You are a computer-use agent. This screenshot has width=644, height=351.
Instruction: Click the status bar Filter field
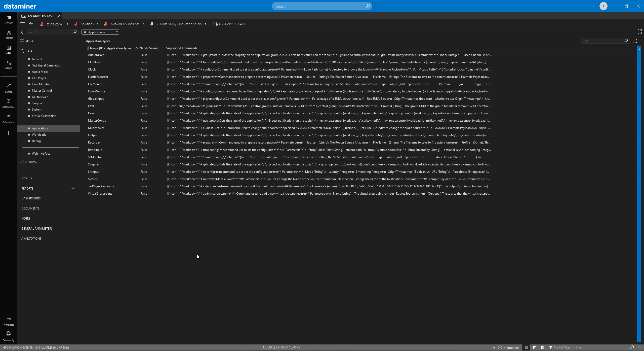601,347
